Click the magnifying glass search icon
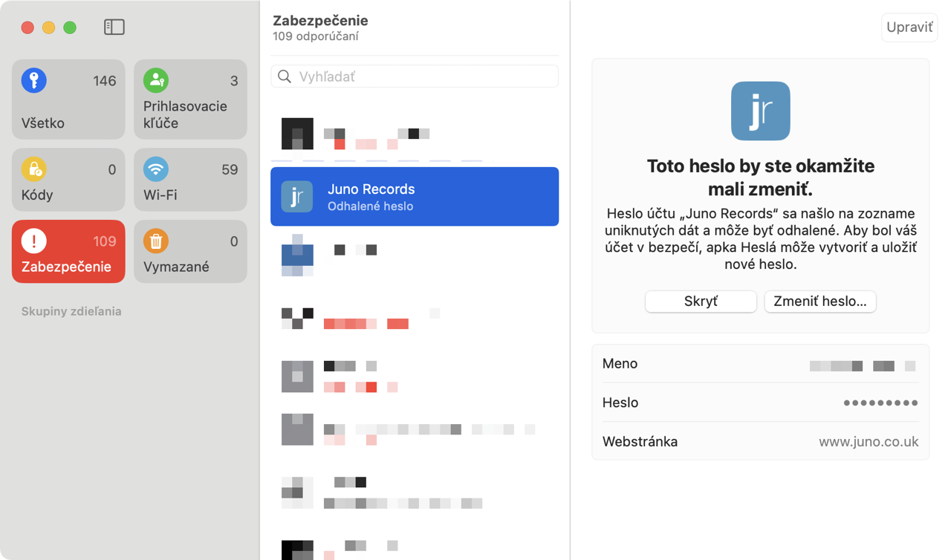 point(285,76)
